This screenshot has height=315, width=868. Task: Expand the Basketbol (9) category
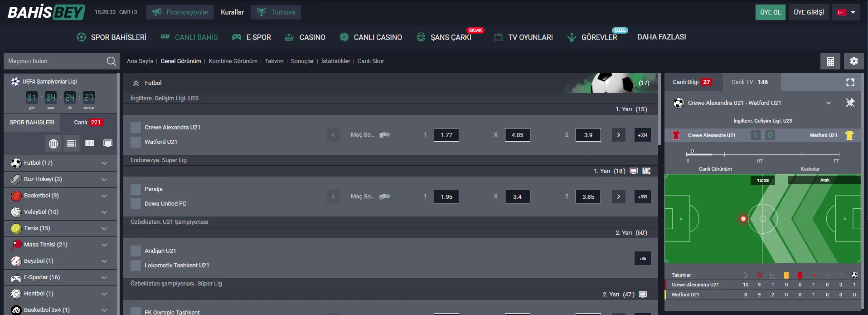pos(60,196)
